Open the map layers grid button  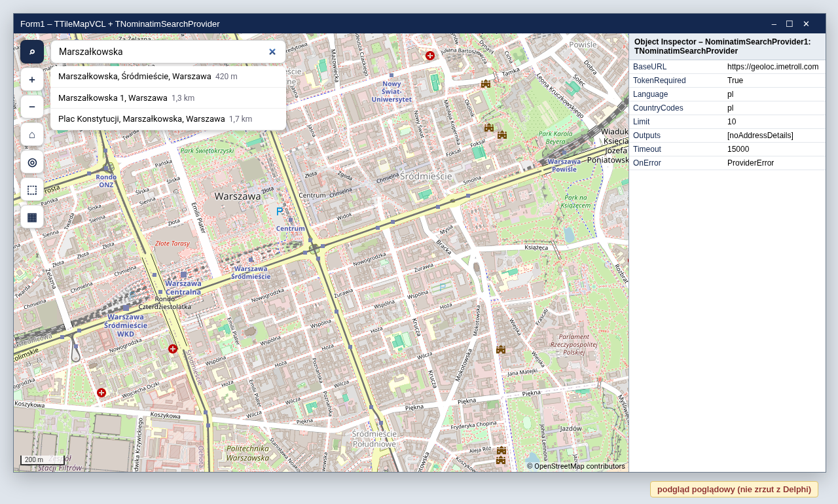coord(32,217)
